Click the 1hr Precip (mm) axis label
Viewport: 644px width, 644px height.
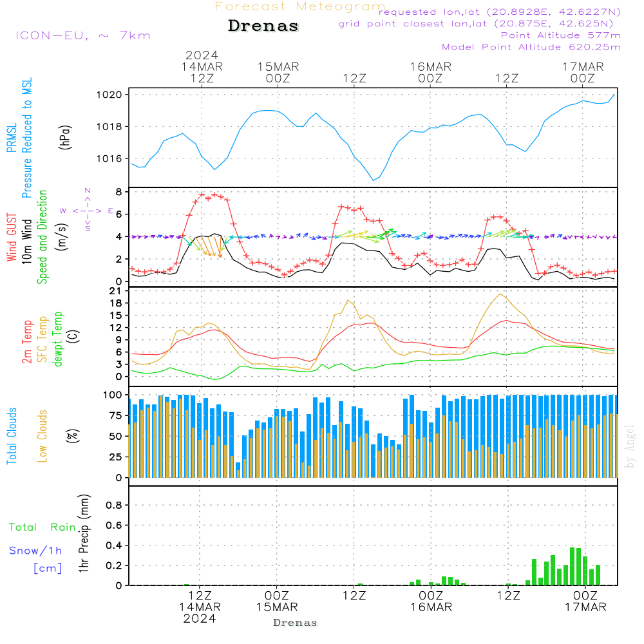click(84, 533)
